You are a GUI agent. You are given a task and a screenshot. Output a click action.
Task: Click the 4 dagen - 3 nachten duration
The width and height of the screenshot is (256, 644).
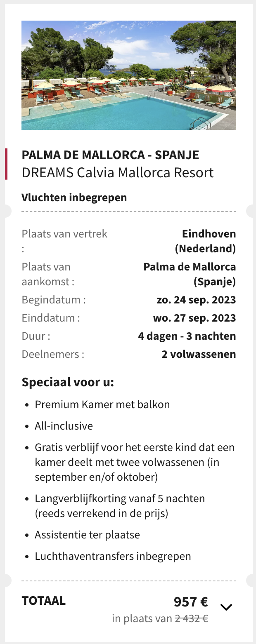click(x=187, y=336)
